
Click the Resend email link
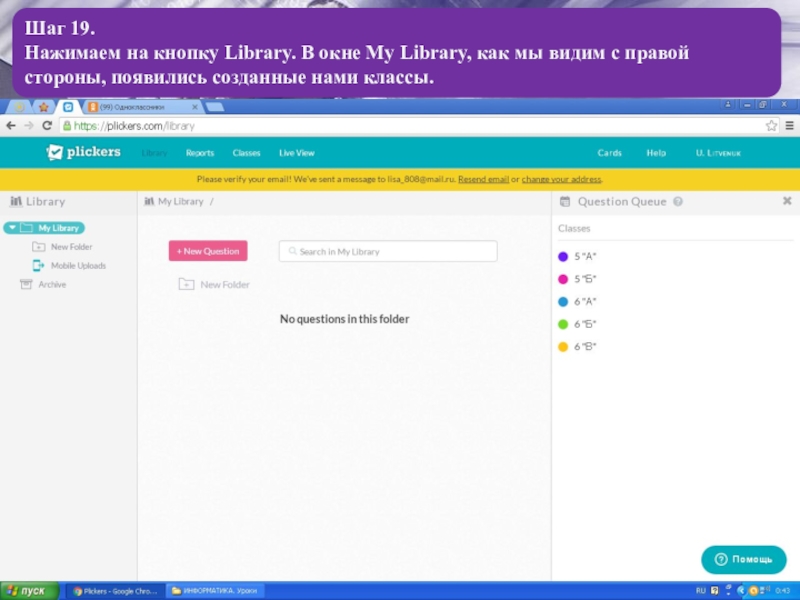(483, 179)
